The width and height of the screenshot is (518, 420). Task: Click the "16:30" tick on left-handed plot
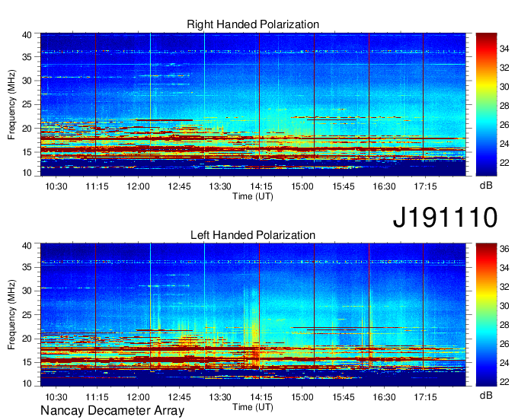pos(385,397)
